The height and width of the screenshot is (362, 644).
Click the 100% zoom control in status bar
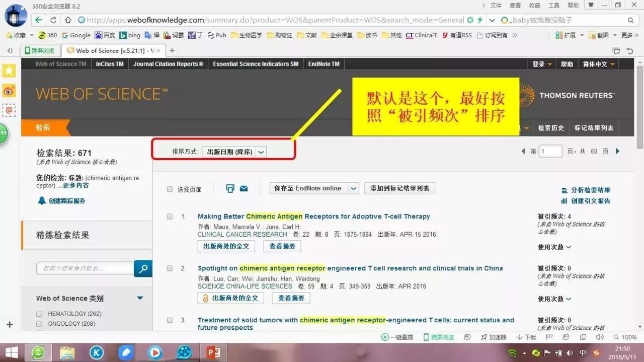click(625, 337)
